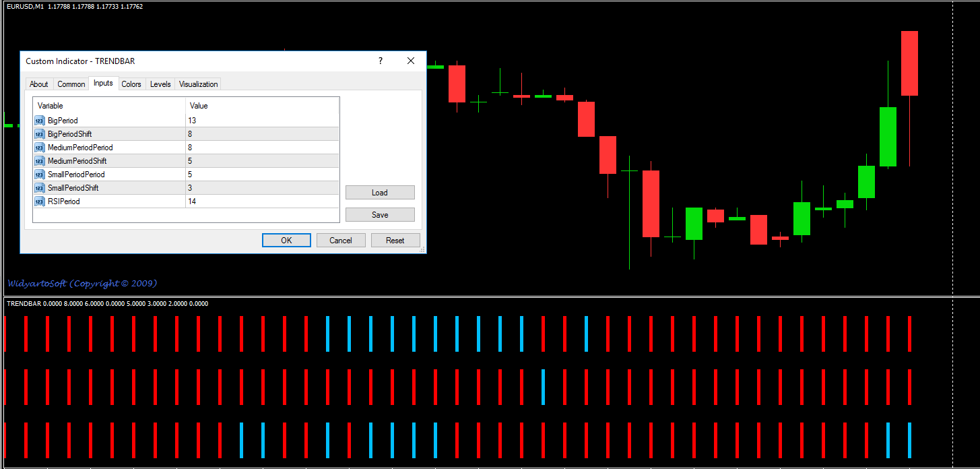Edit the BigPeriodShift value cell
This screenshot has width=980, height=469.
[x=263, y=134]
